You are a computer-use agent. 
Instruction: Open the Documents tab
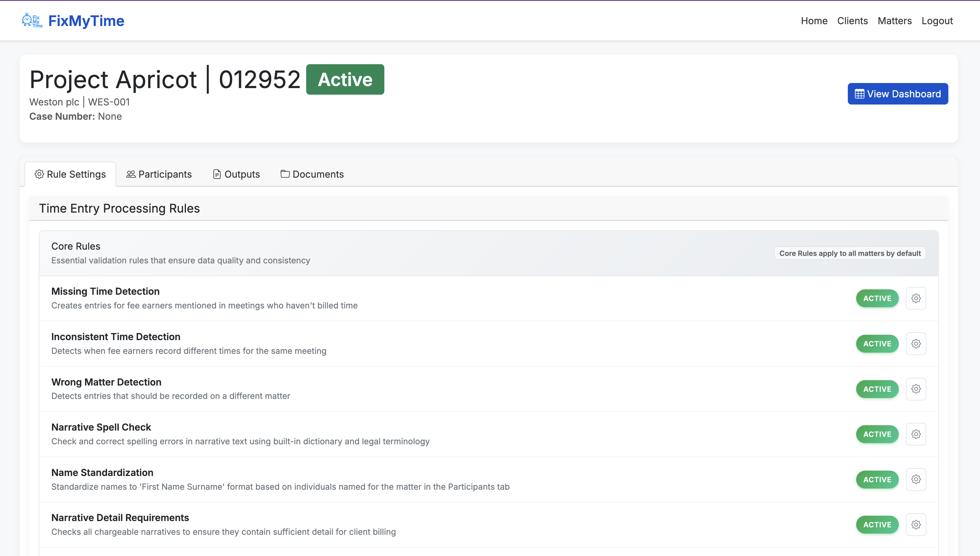point(312,174)
